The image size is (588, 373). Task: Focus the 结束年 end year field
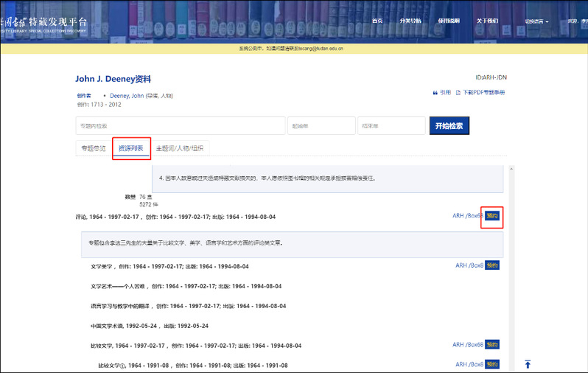pos(391,126)
